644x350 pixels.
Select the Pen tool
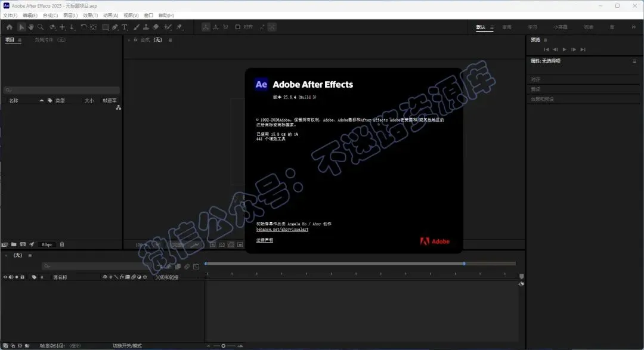click(x=115, y=27)
